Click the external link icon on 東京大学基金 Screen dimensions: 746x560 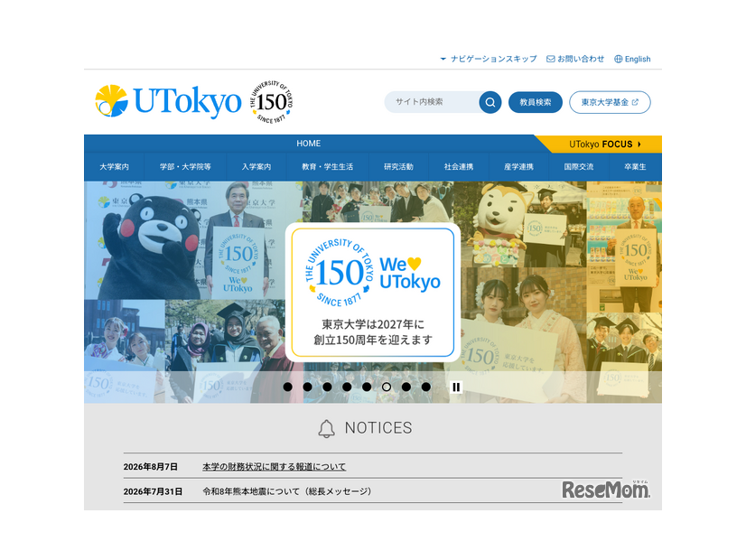(635, 102)
